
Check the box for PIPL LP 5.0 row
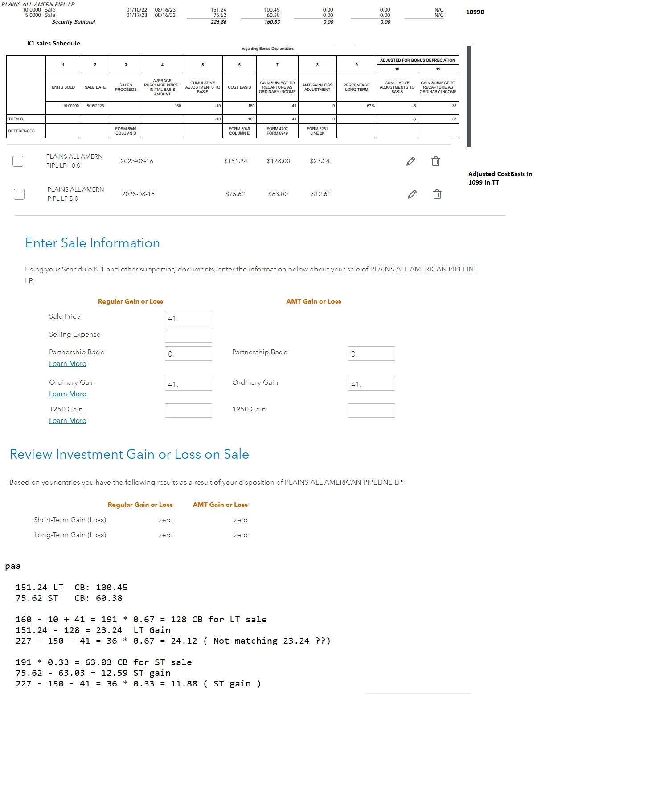19,194
